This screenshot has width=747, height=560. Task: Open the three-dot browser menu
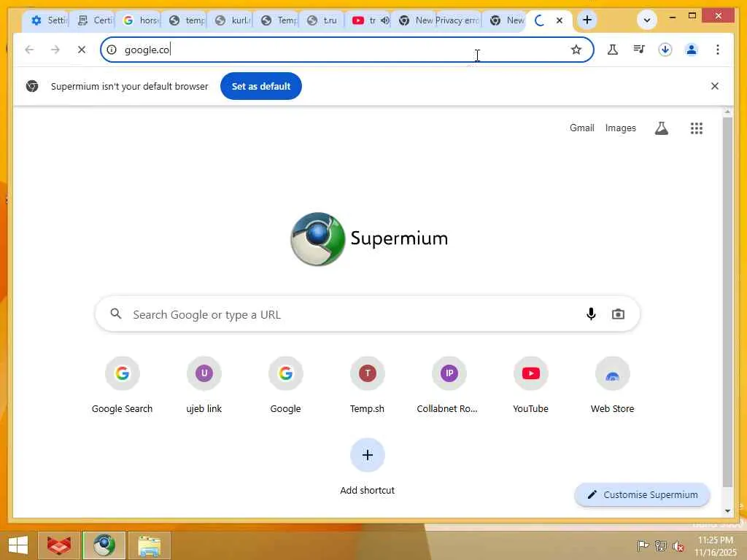718,50
